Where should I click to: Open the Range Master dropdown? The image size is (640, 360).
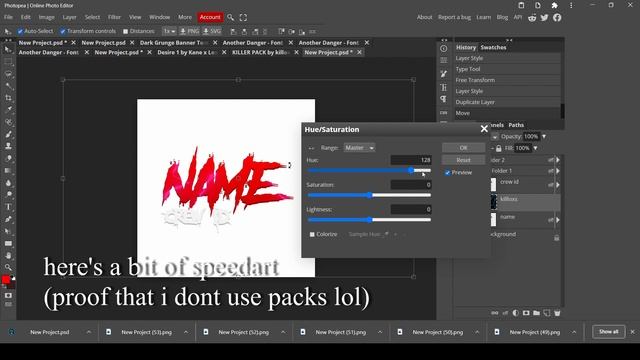click(359, 148)
